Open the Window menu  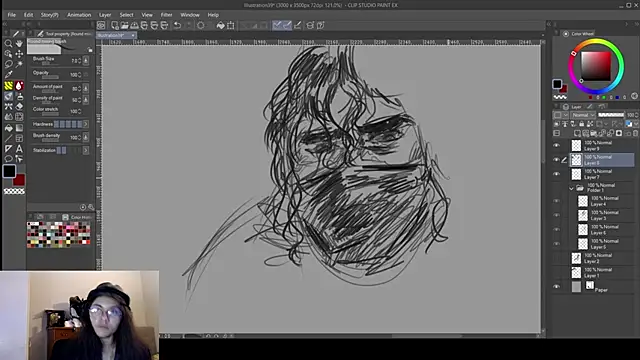click(x=190, y=15)
